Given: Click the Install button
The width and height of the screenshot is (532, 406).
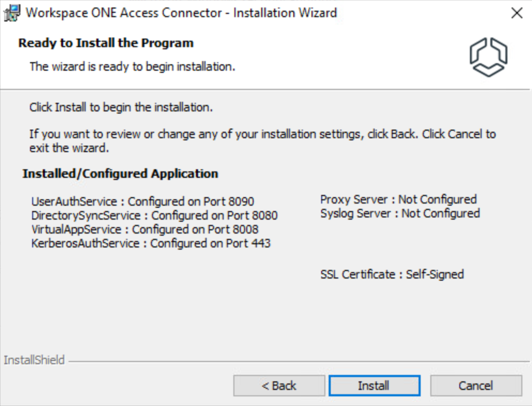Looking at the screenshot, I should coord(374,386).
